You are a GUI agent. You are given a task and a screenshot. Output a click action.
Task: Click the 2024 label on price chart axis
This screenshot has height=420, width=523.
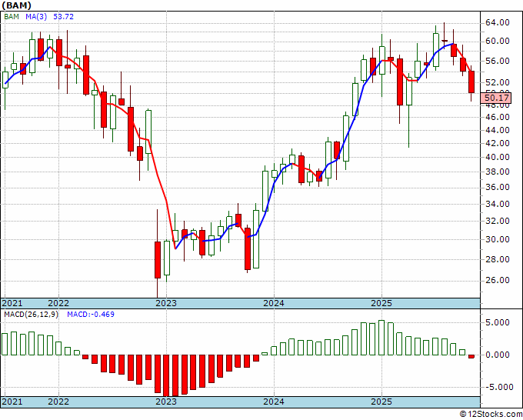274,303
